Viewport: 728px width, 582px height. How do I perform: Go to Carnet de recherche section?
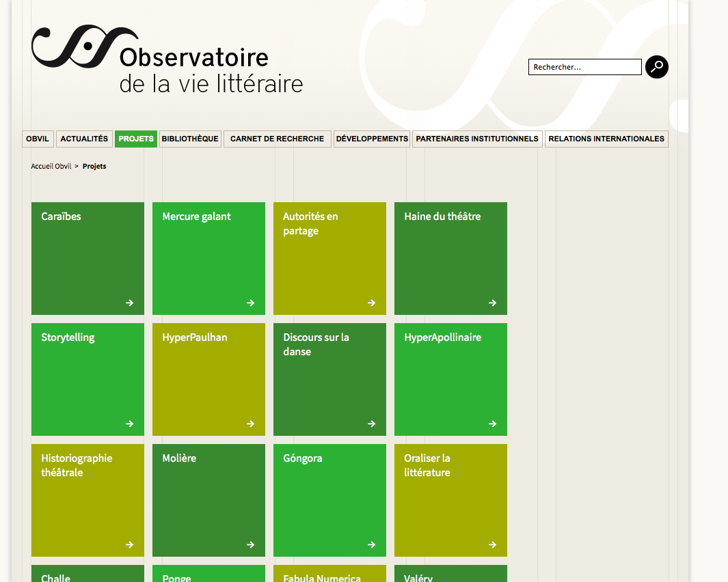[277, 139]
